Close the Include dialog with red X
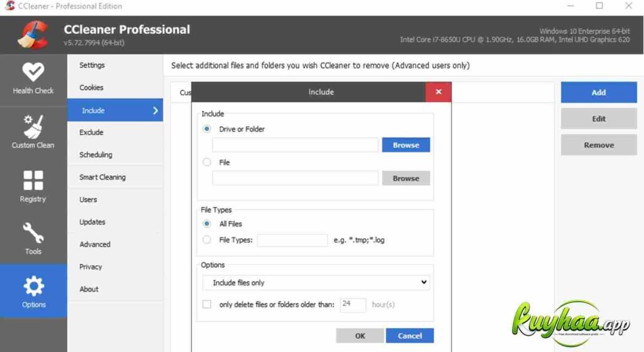 (x=438, y=92)
